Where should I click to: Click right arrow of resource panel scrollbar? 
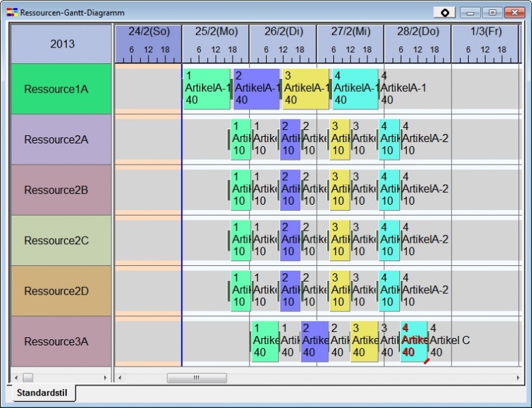105,377
